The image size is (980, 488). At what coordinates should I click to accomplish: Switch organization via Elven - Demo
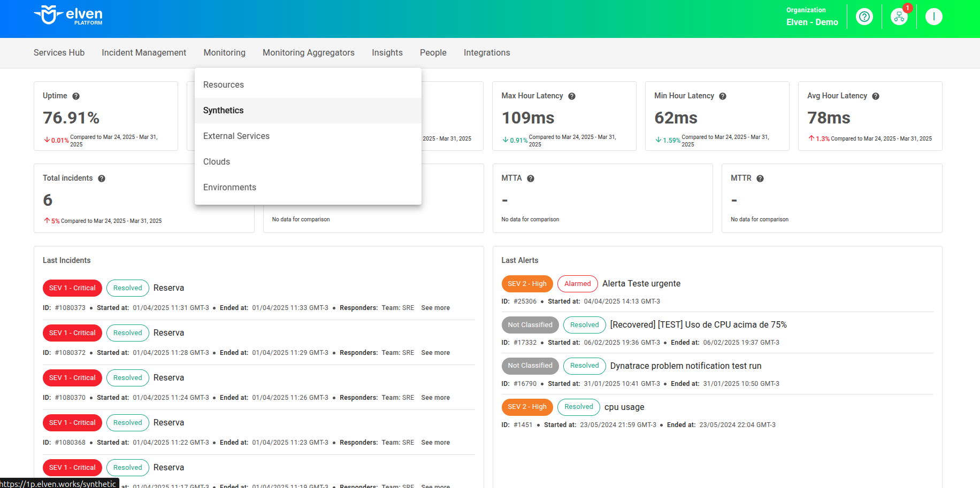(811, 22)
